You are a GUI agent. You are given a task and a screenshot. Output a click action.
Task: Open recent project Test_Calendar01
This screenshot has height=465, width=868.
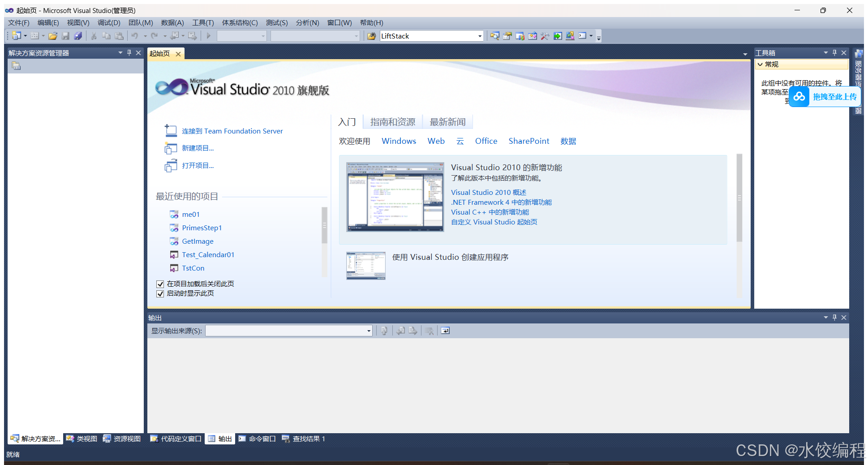[208, 254]
